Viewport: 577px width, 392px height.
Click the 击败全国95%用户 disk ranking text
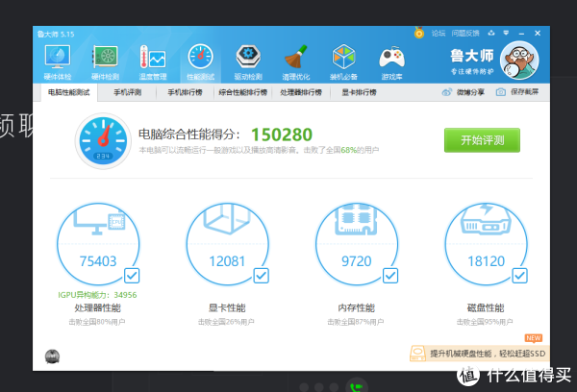click(x=485, y=322)
